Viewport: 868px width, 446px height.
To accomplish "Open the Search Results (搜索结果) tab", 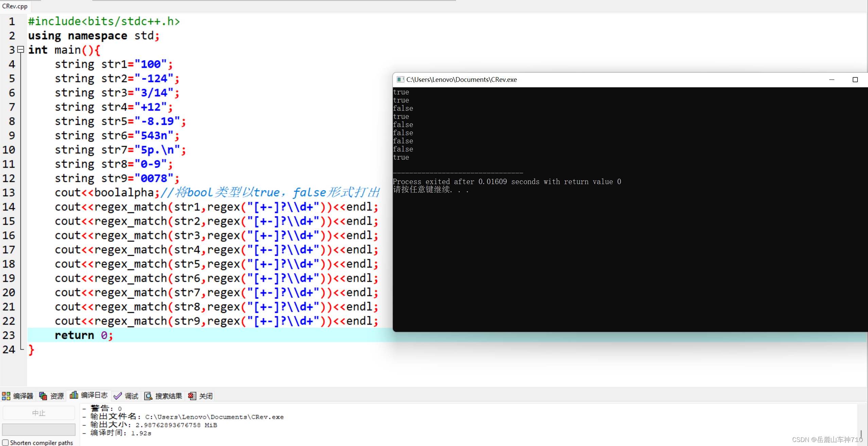I will tap(169, 395).
